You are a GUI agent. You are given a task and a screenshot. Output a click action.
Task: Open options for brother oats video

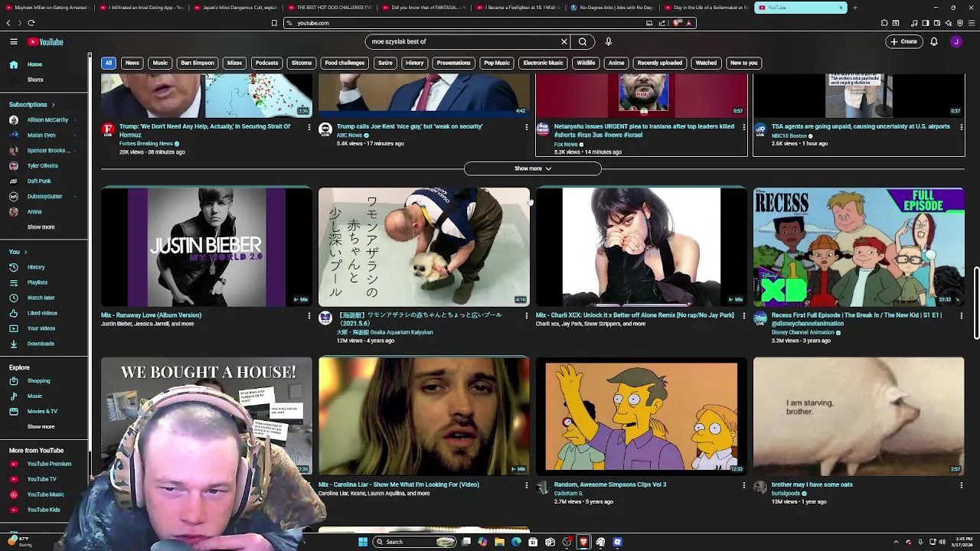tap(961, 484)
